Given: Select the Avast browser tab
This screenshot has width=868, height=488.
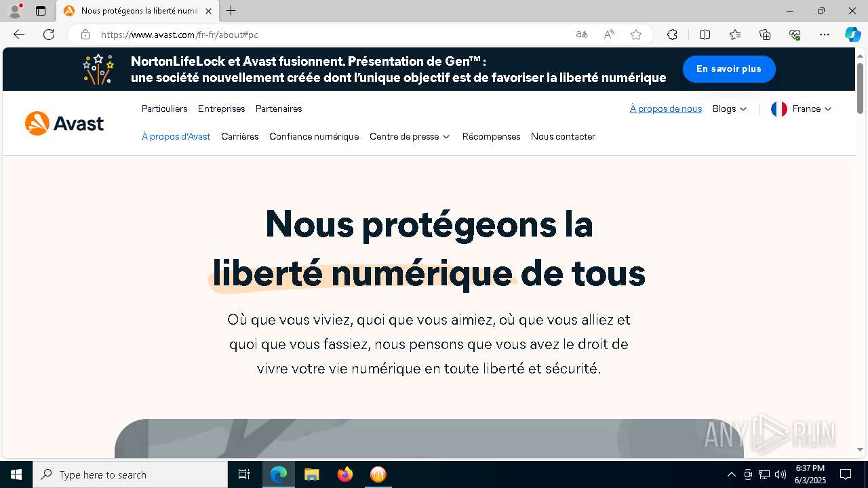Looking at the screenshot, I should pyautogui.click(x=138, y=11).
